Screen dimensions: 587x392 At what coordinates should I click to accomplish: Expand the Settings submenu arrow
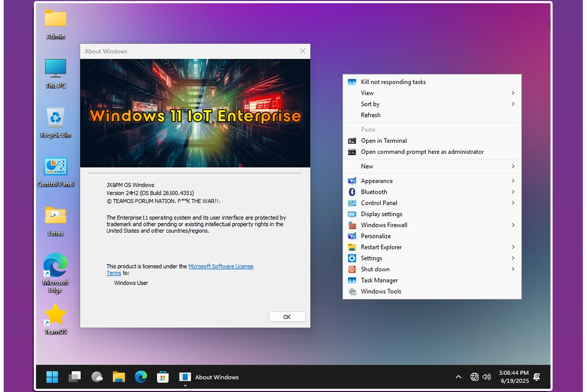(513, 258)
